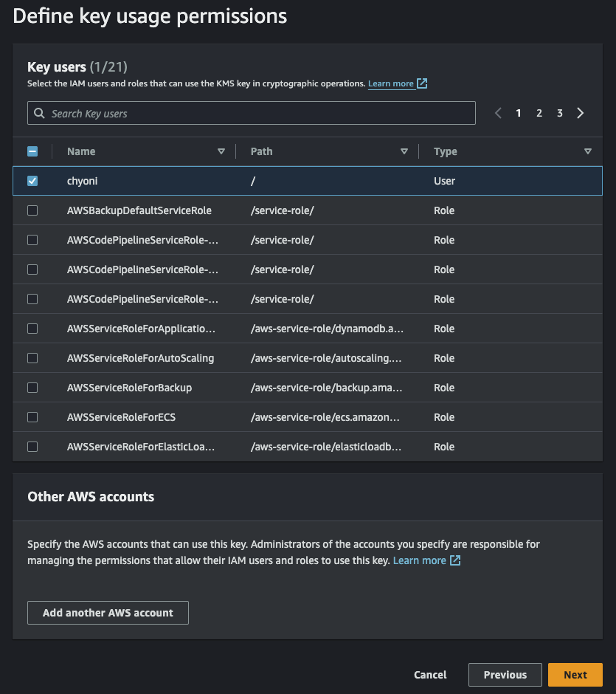The image size is (616, 694).
Task: Open external link icon beside Key users Learn more
Action: [422, 83]
